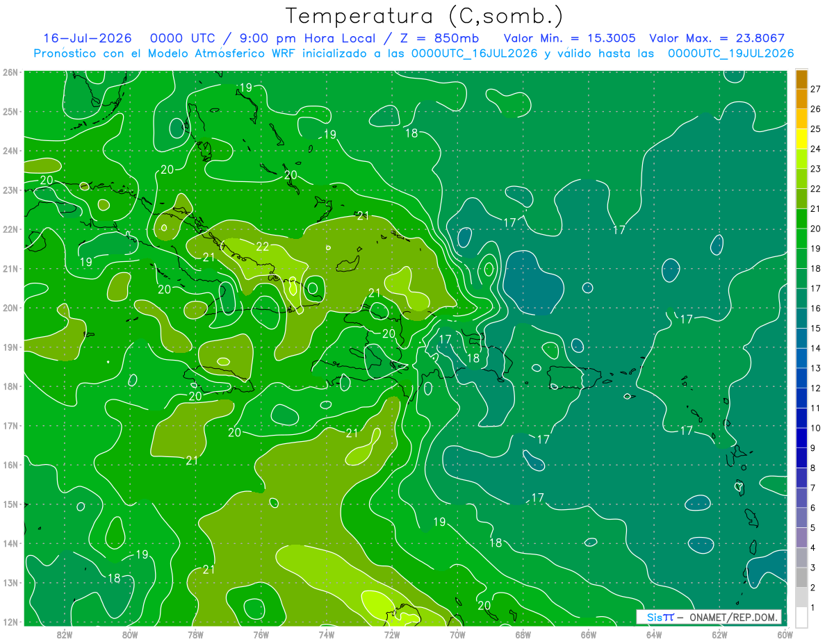Screen dimensions: 834x644
Task: Click longitude axis label '68W'
Action: [x=523, y=634]
